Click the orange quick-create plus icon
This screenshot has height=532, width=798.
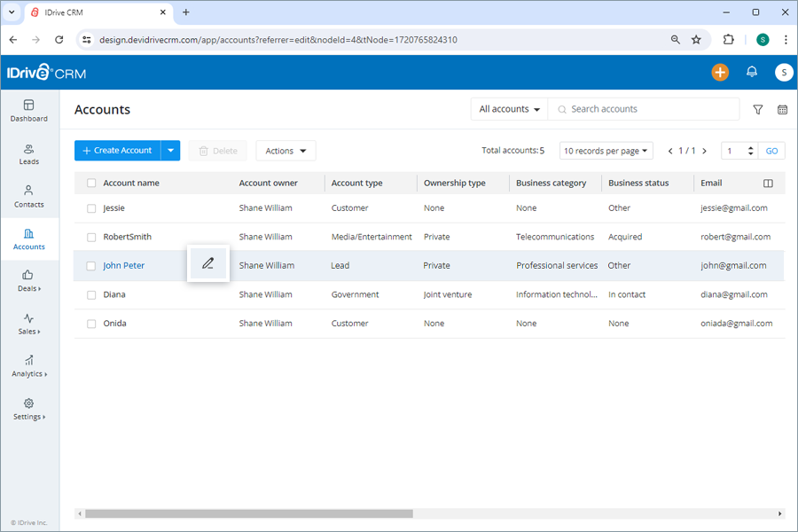click(720, 73)
